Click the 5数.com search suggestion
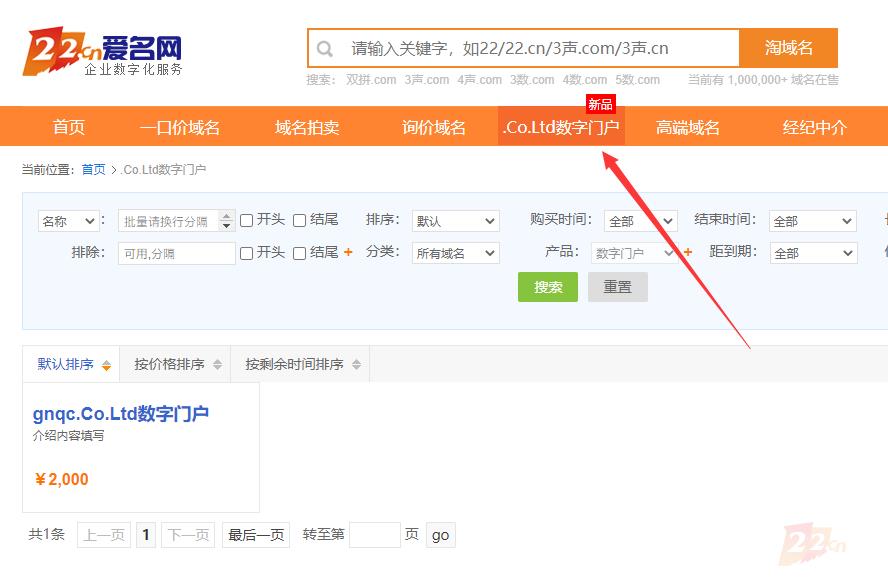Screen dimensions: 888x582 [x=637, y=80]
